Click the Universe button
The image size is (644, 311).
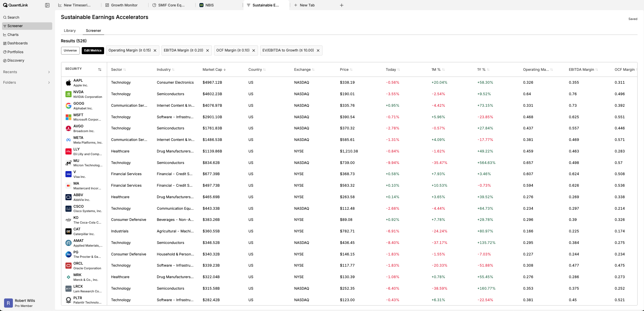70,50
